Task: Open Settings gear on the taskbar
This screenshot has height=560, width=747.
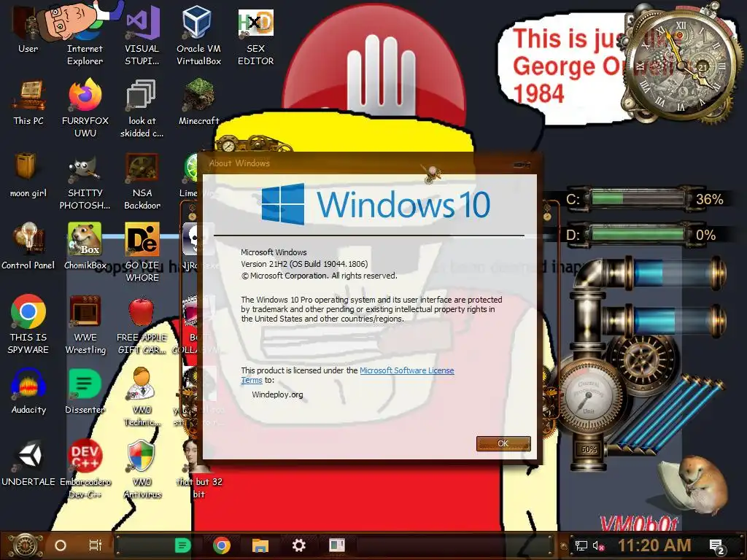Action: 298,545
